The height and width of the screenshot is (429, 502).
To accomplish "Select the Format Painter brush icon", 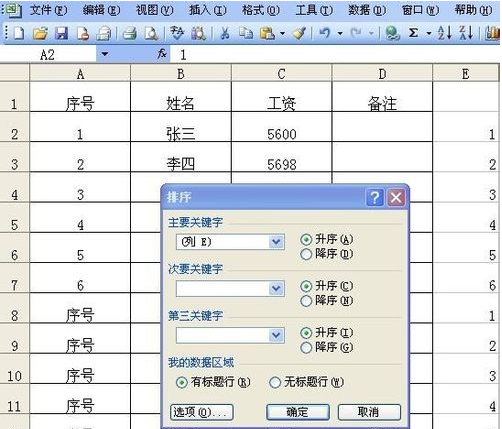I will [299, 33].
